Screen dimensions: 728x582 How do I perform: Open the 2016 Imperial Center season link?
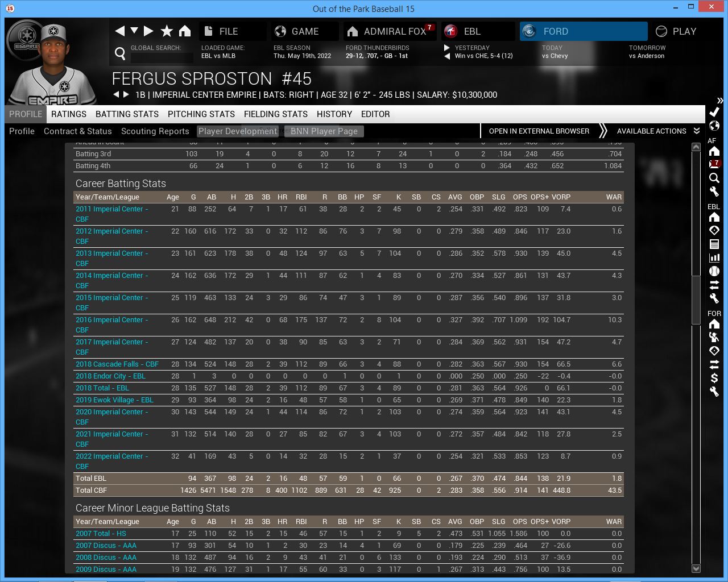[x=111, y=320]
